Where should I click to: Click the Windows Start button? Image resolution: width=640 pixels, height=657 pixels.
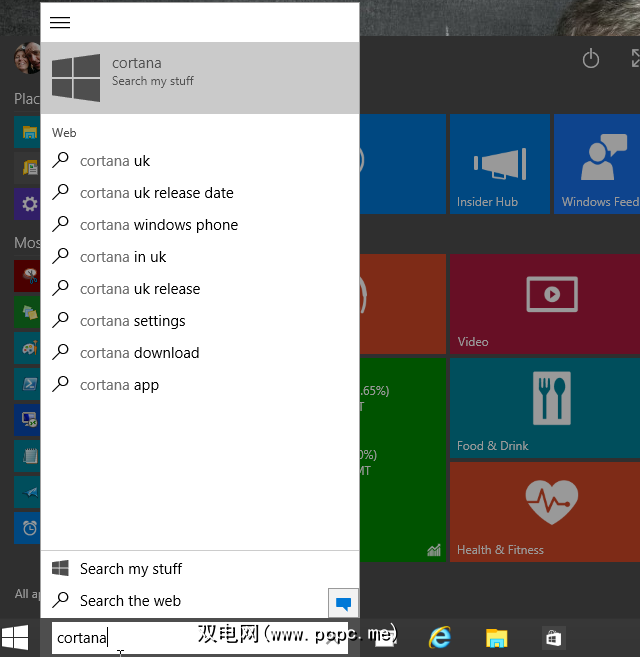pos(15,637)
